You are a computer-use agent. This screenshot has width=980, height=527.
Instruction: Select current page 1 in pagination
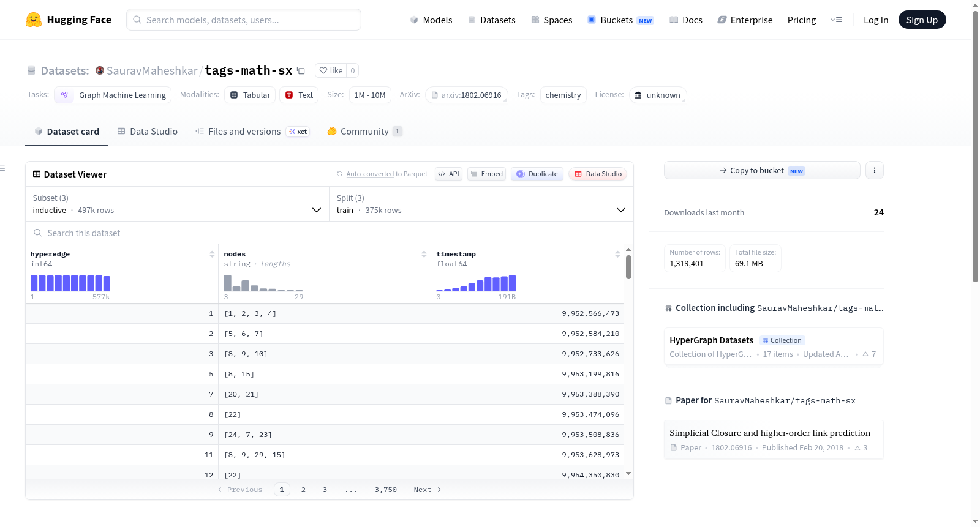(282, 490)
